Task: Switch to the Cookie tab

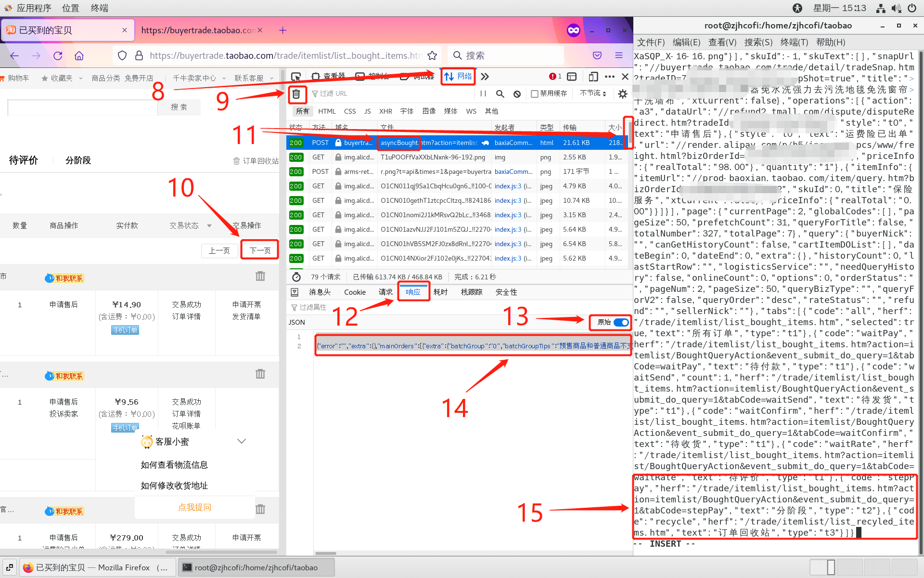Action: [x=355, y=292]
